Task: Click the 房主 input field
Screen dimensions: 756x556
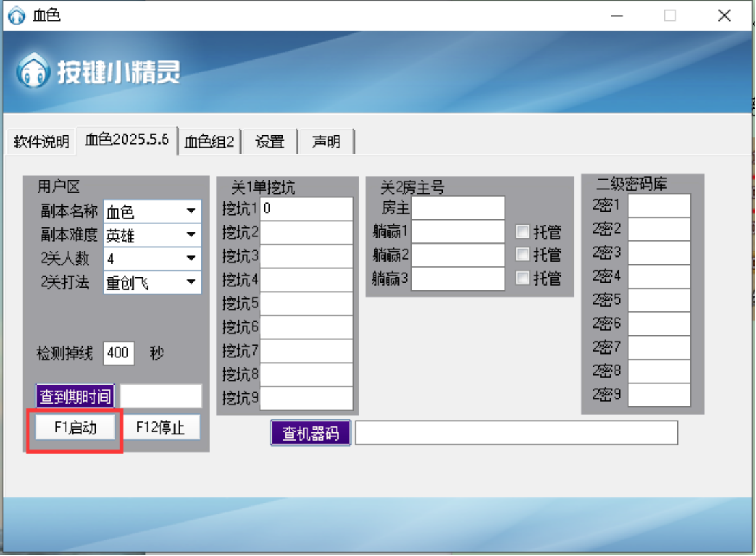Action: (458, 208)
